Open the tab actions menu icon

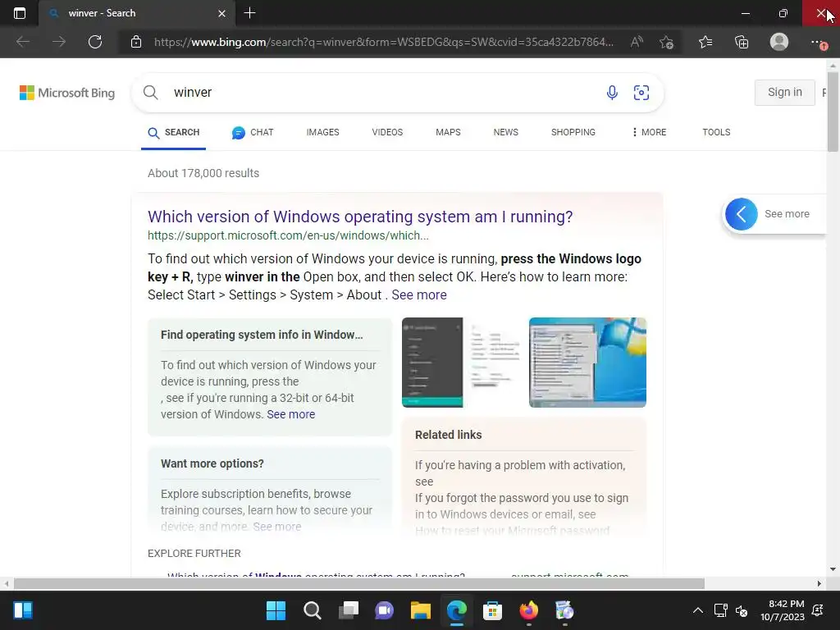tap(20, 13)
